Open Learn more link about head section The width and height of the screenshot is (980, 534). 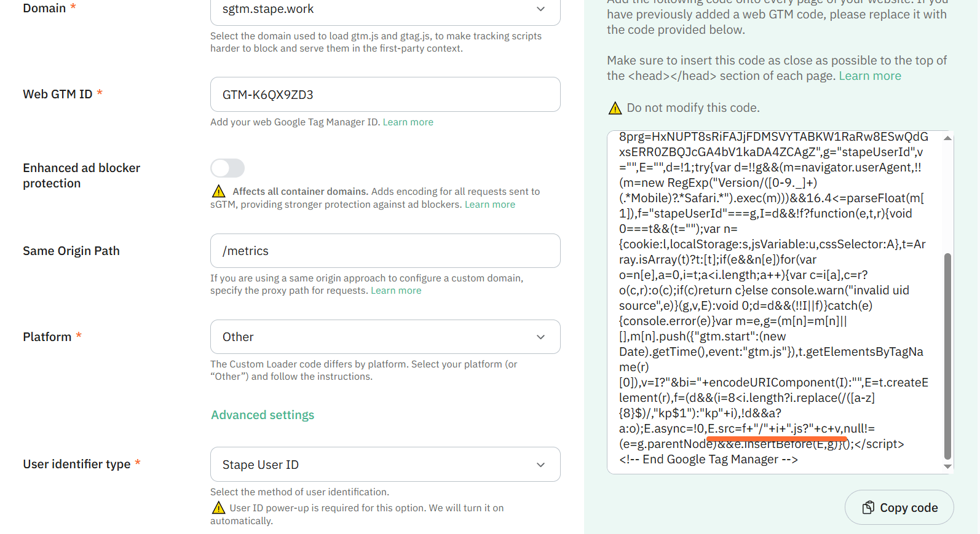point(870,76)
